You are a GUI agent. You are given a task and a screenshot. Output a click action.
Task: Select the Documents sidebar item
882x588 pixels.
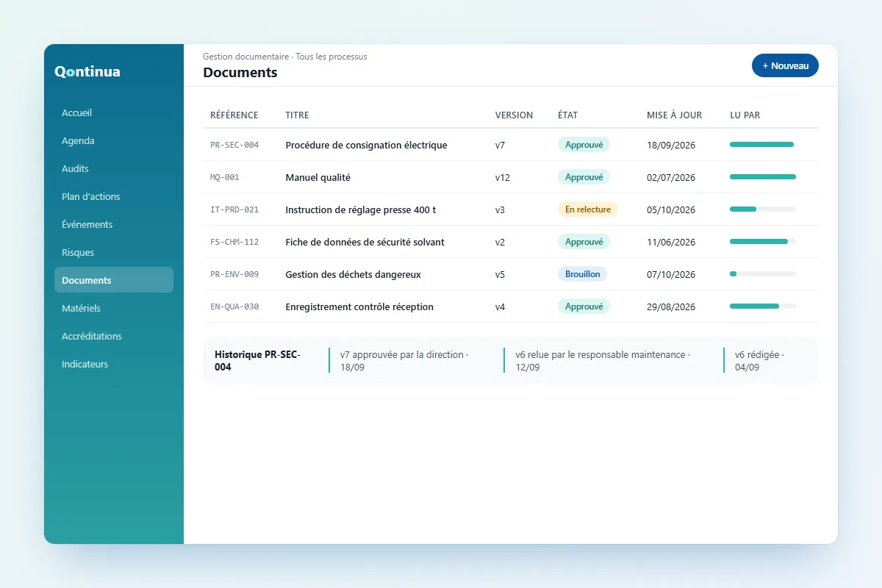[x=114, y=280]
